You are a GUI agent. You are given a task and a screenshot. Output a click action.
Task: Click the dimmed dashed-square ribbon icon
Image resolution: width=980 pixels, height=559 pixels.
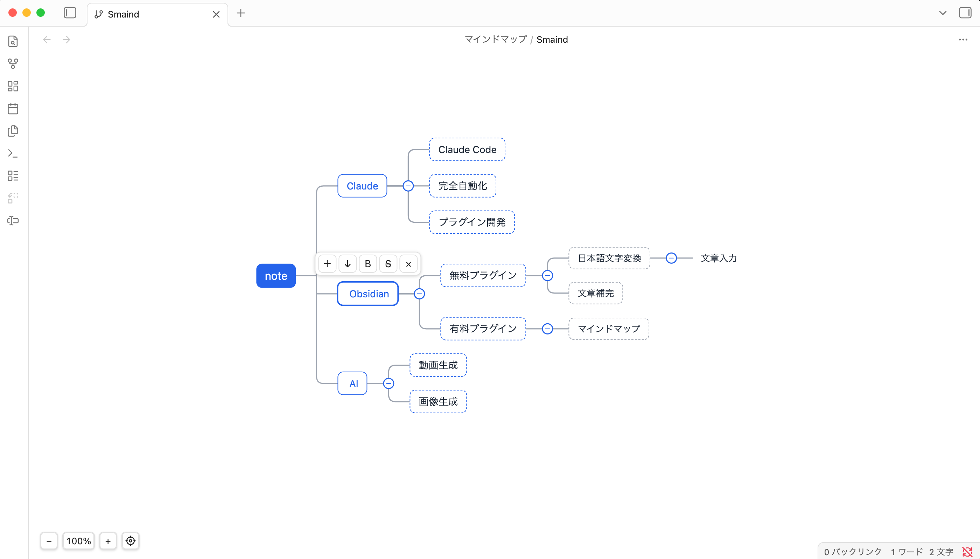pyautogui.click(x=13, y=198)
